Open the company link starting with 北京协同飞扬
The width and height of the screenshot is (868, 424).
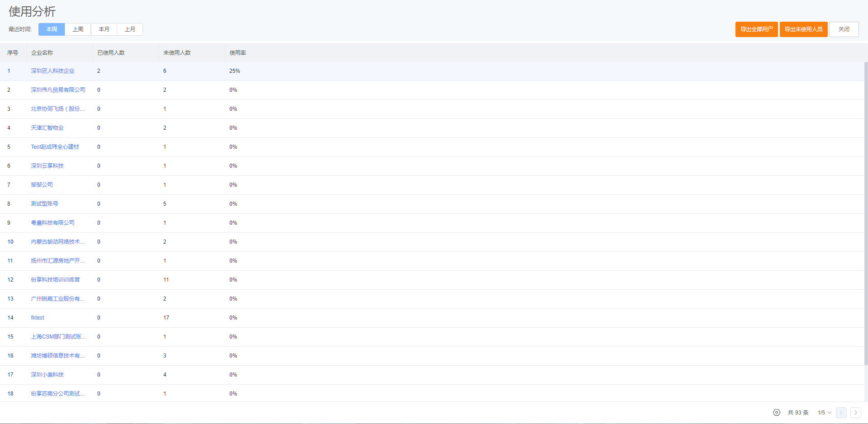pos(58,109)
